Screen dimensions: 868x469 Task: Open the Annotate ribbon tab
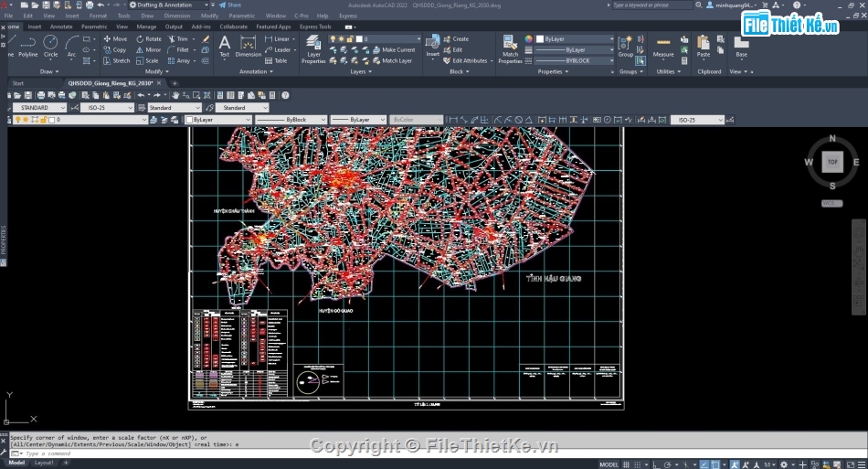point(61,27)
